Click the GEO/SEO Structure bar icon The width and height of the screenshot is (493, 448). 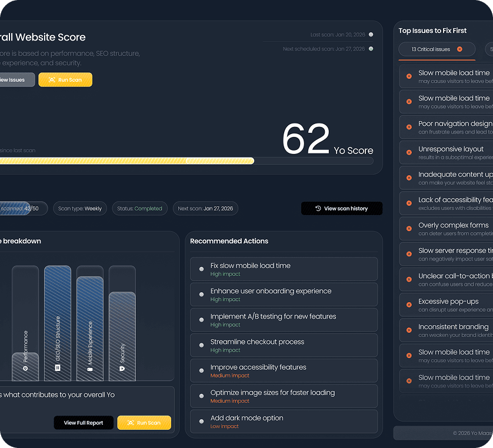pos(58,367)
